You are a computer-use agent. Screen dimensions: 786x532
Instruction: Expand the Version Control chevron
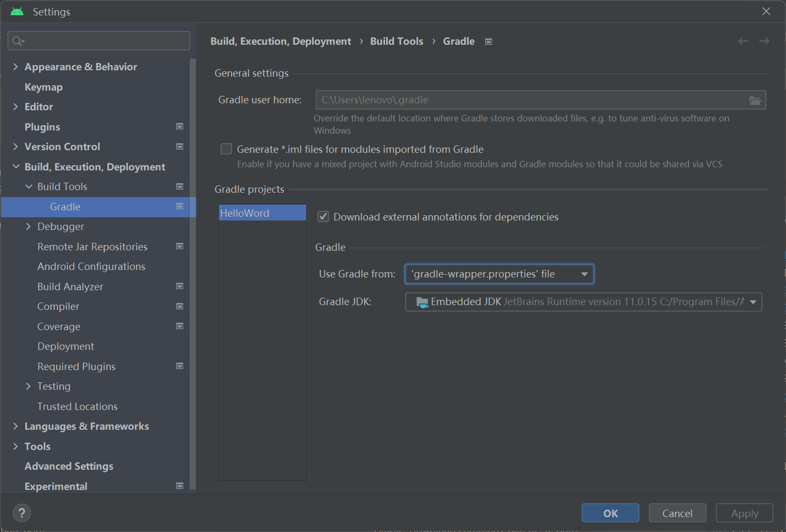(15, 146)
